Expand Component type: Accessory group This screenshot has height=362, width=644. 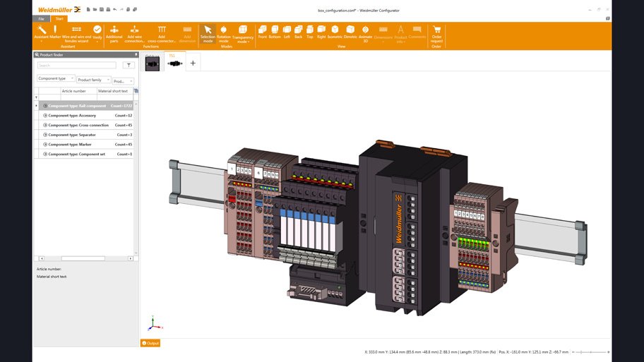coord(45,116)
